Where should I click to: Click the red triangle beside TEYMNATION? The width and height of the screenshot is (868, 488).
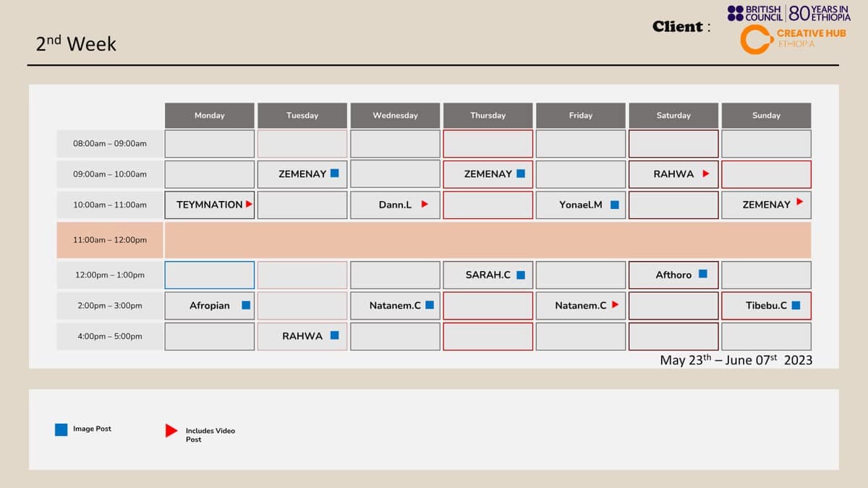pos(249,204)
